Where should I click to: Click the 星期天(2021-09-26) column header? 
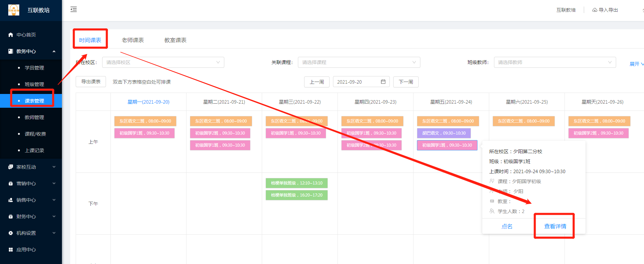pos(603,102)
